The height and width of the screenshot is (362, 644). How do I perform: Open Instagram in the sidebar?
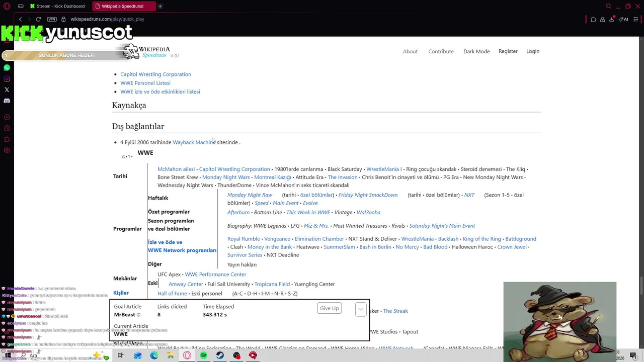7,78
